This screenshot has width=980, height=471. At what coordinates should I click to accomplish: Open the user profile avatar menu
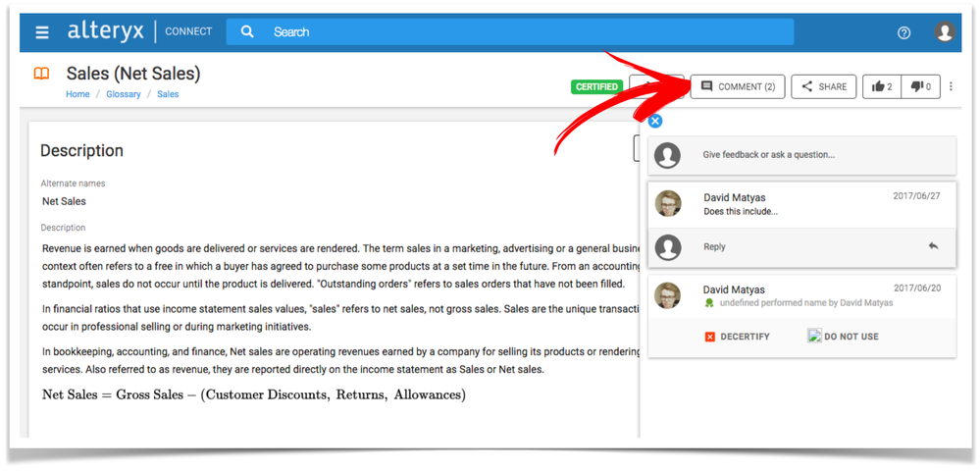point(945,31)
